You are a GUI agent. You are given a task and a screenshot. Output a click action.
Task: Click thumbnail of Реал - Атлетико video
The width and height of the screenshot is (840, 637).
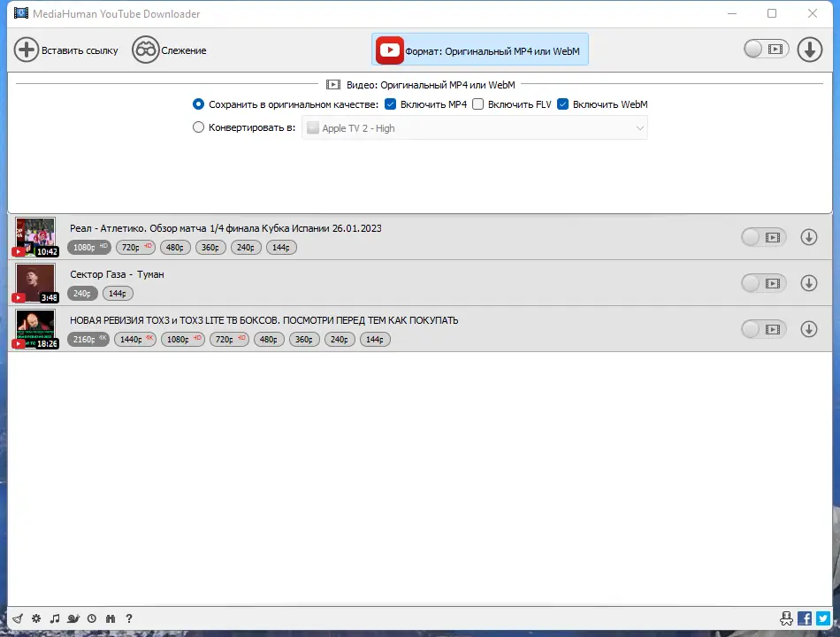[x=35, y=237]
